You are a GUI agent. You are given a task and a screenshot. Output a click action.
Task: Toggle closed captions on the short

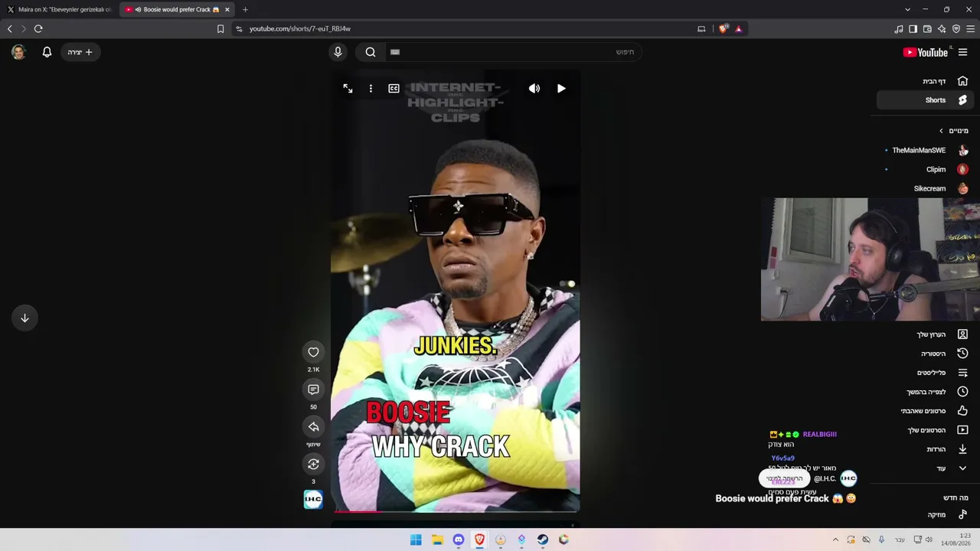pyautogui.click(x=394, y=89)
